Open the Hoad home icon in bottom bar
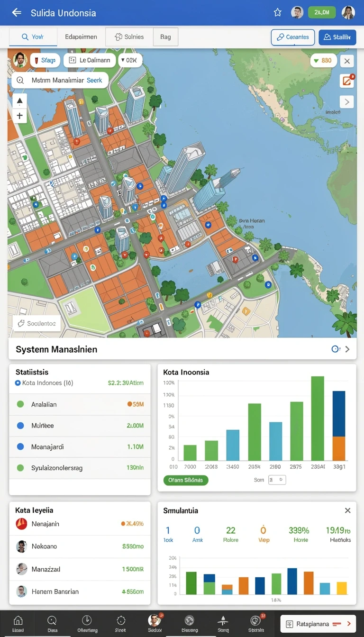Screen dimensions: 364x637 [x=18, y=623]
